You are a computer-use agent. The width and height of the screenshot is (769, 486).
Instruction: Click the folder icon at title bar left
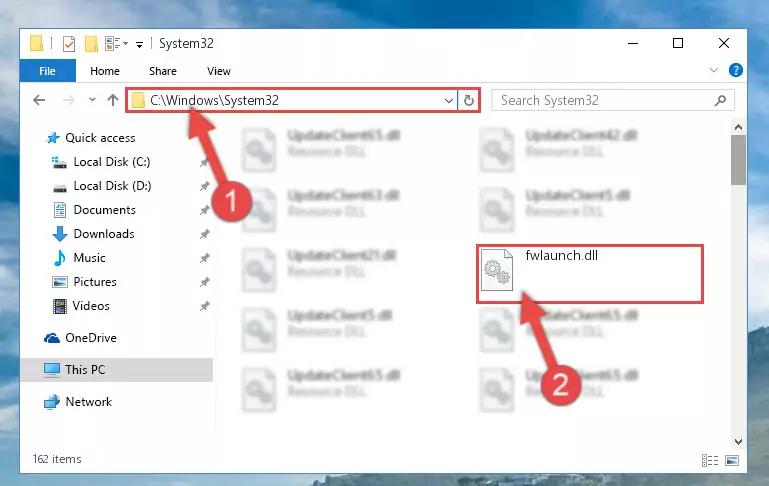pos(37,43)
